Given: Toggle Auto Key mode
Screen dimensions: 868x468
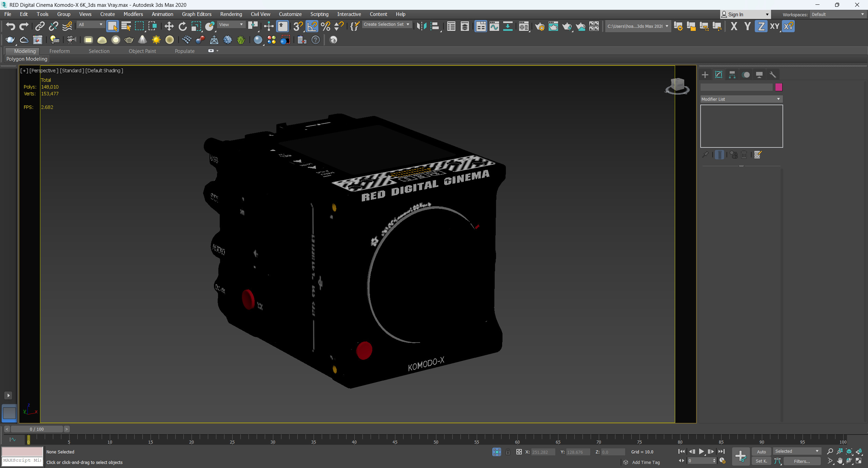Looking at the screenshot, I should tap(761, 452).
